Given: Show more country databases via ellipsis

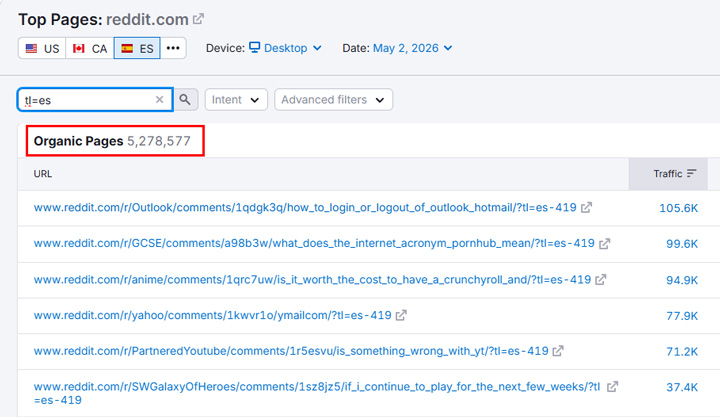Looking at the screenshot, I should pyautogui.click(x=173, y=48).
